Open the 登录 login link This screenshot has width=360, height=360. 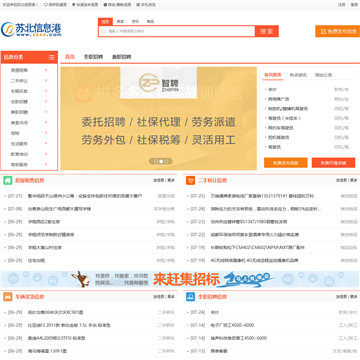354,5
